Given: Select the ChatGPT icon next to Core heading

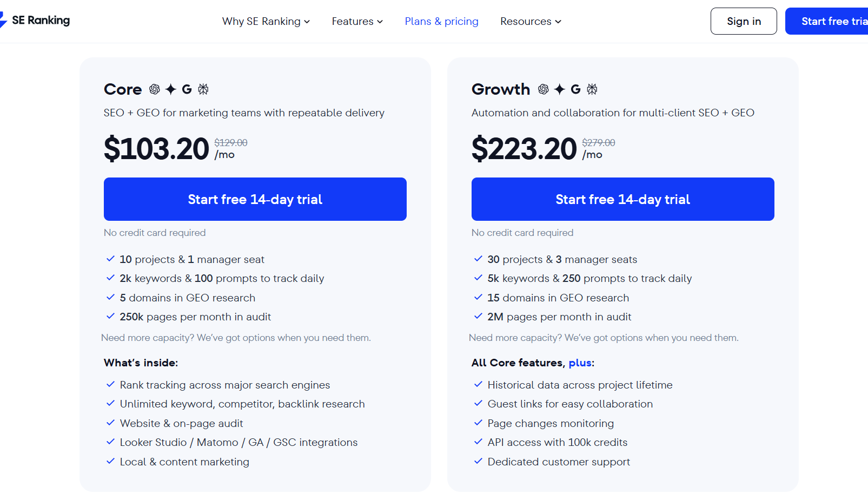Looking at the screenshot, I should click(x=155, y=89).
